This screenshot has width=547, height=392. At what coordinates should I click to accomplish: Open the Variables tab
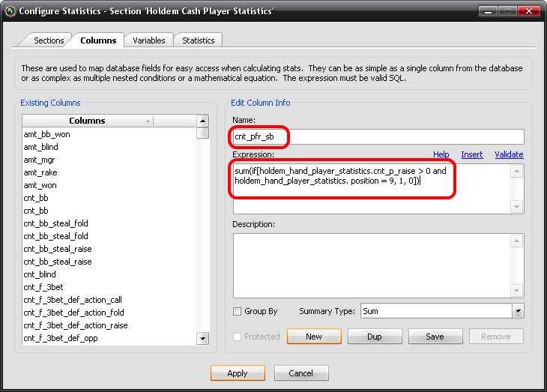click(149, 40)
